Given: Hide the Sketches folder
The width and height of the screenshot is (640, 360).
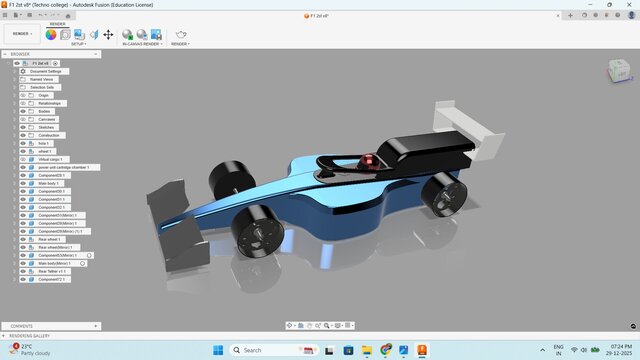Looking at the screenshot, I should point(23,127).
